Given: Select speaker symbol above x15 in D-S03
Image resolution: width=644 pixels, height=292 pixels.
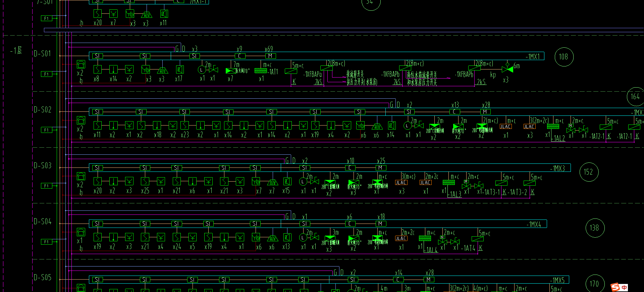Looking at the screenshot, I should [x=287, y=182].
